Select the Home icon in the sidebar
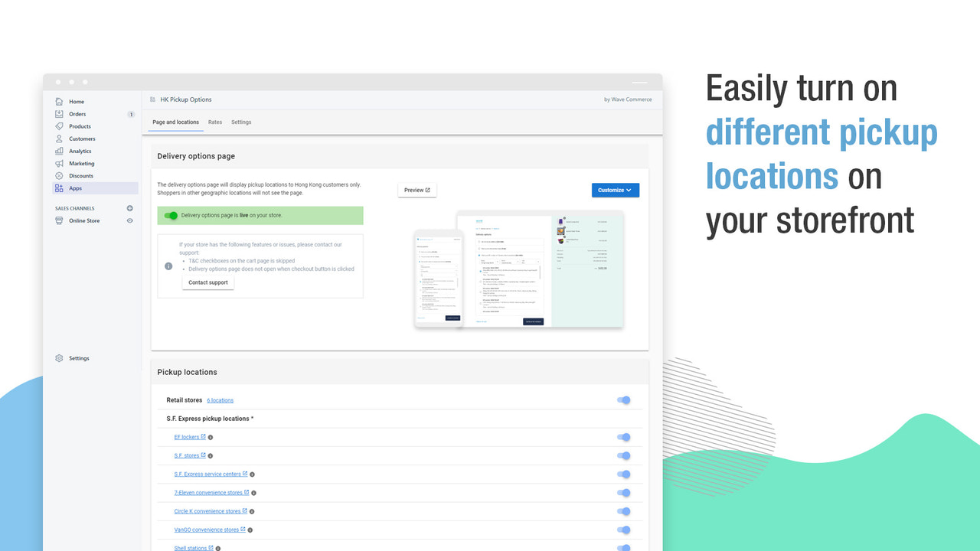This screenshot has width=980, height=551. [60, 101]
